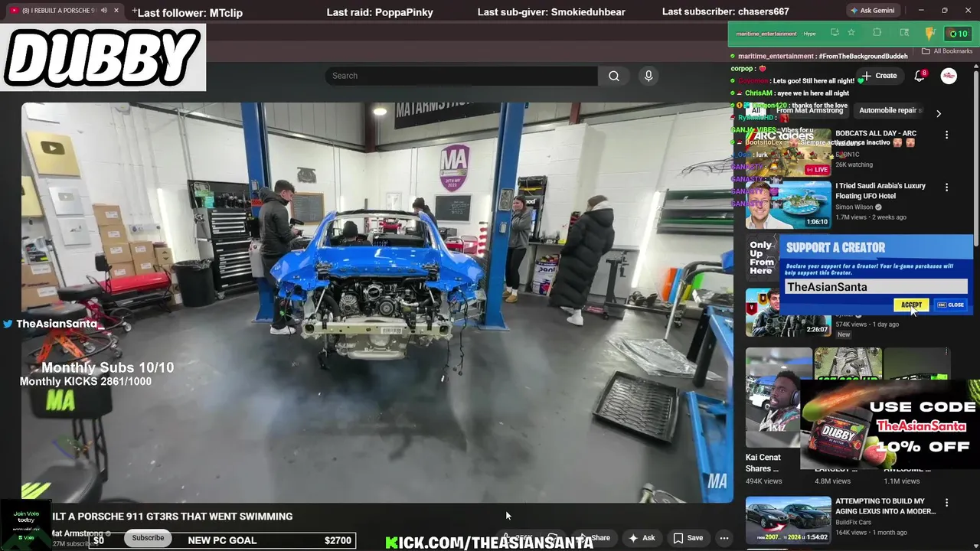
Task: Save the video to a playlist
Action: (x=688, y=538)
